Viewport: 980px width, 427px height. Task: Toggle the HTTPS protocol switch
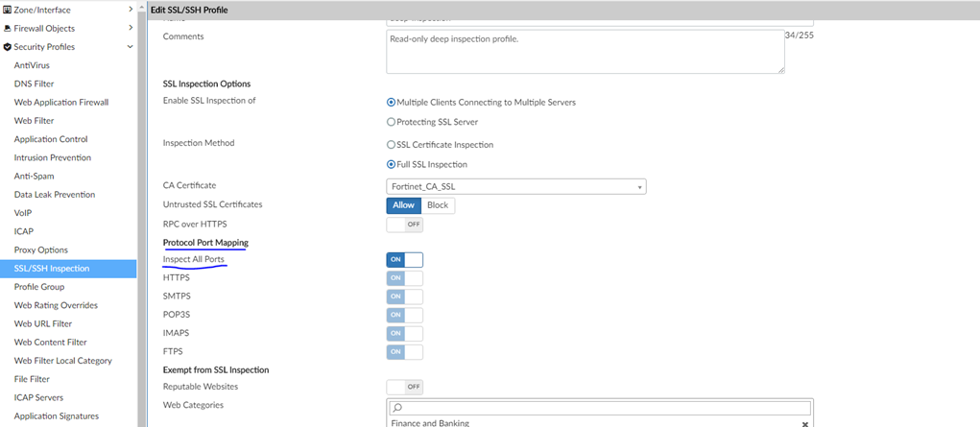click(x=404, y=278)
